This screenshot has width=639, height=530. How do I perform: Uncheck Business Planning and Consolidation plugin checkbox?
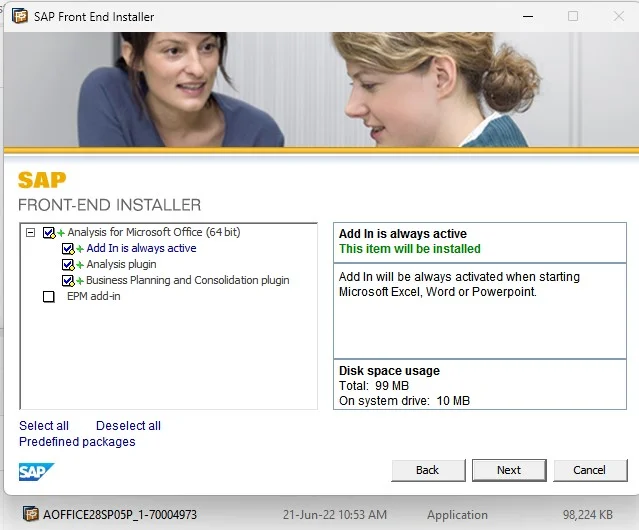(x=68, y=280)
